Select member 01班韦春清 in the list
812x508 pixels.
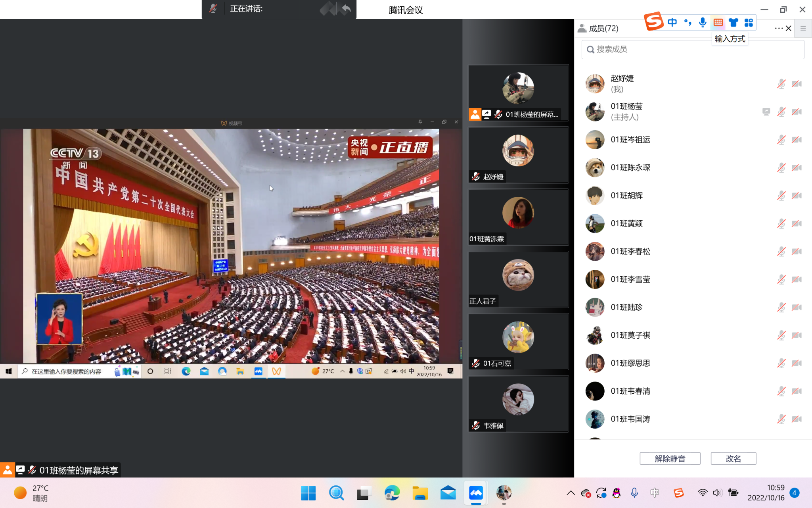click(x=693, y=391)
